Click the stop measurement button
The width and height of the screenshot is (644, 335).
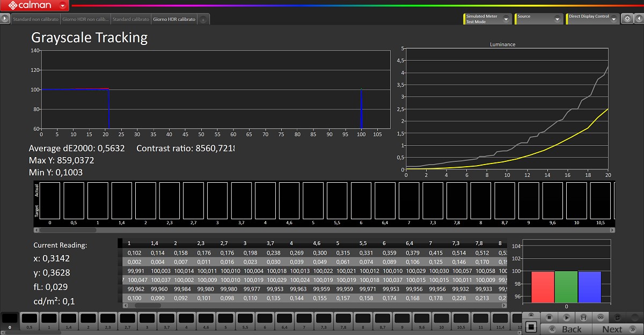point(550,317)
